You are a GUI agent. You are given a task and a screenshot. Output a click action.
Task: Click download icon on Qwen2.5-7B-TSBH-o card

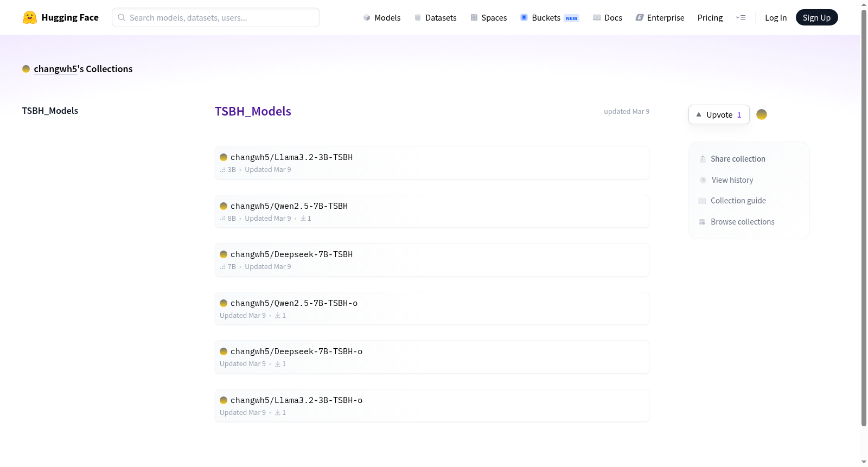pos(278,316)
